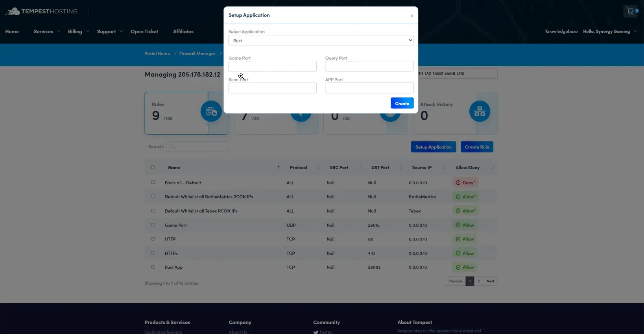Click the Twitter icon in footer
This screenshot has height=334, width=644.
tap(316, 332)
